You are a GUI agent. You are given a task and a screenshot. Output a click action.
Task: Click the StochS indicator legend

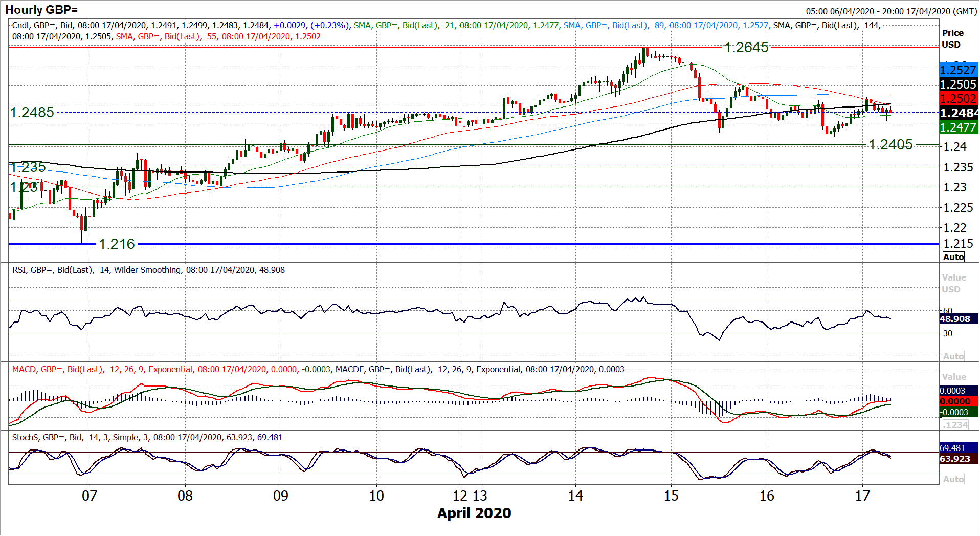(147, 437)
